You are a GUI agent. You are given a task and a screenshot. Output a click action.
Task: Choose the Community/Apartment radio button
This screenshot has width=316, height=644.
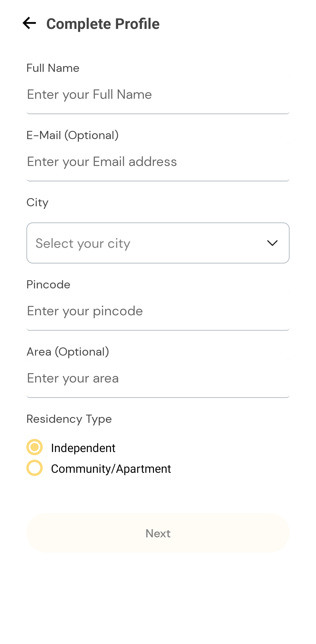[x=35, y=468]
